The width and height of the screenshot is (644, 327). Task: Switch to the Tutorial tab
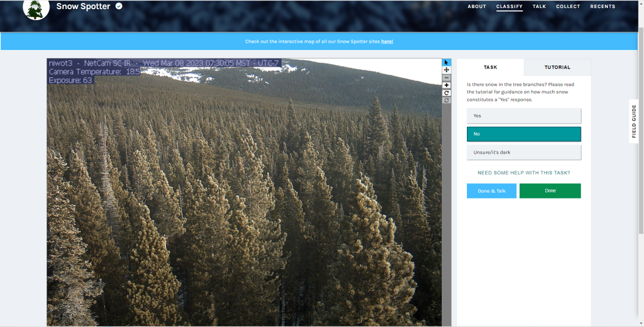pyautogui.click(x=557, y=67)
